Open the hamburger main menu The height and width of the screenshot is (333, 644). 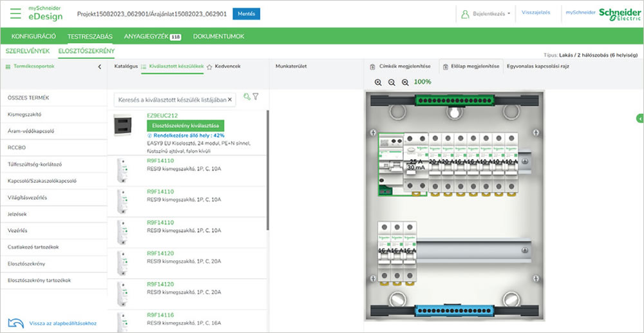[x=15, y=14]
